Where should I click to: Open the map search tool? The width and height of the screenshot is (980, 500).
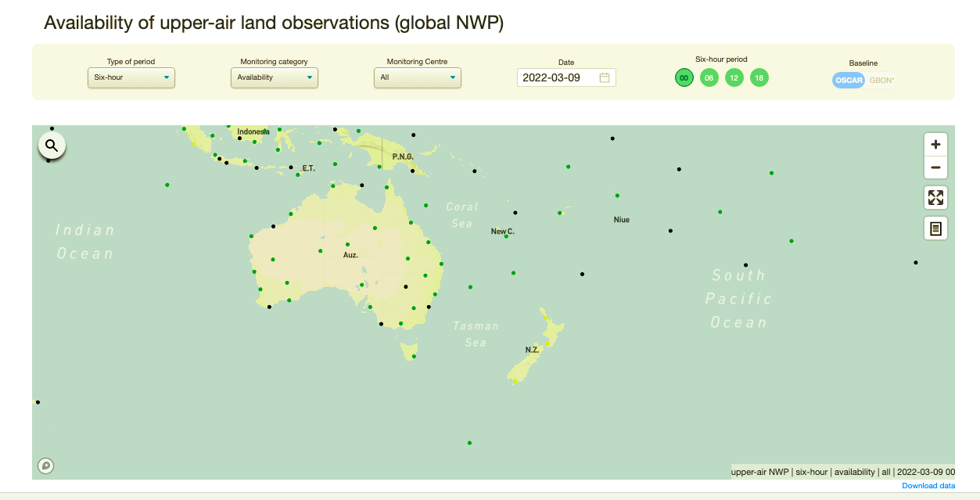(52, 145)
